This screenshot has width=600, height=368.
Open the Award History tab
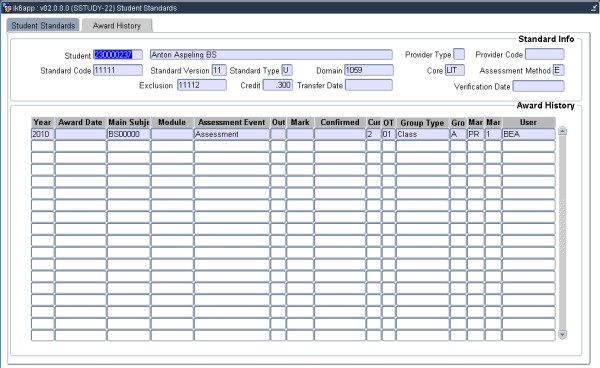point(117,26)
